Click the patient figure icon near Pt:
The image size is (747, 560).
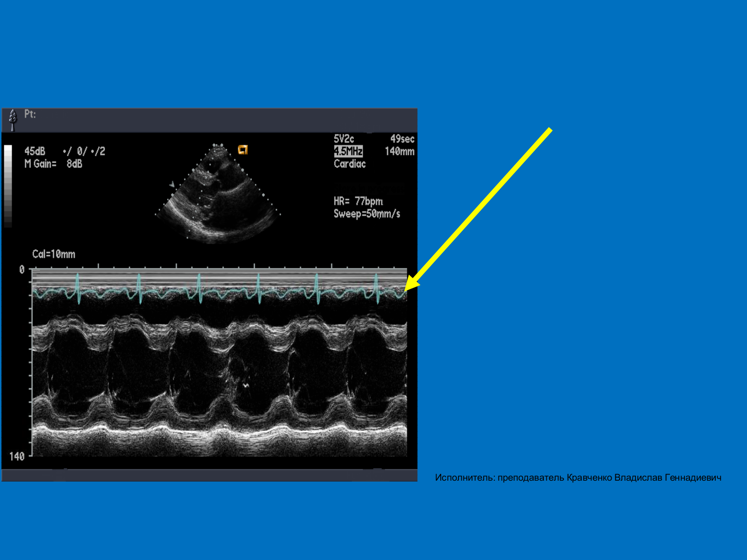coord(13,120)
